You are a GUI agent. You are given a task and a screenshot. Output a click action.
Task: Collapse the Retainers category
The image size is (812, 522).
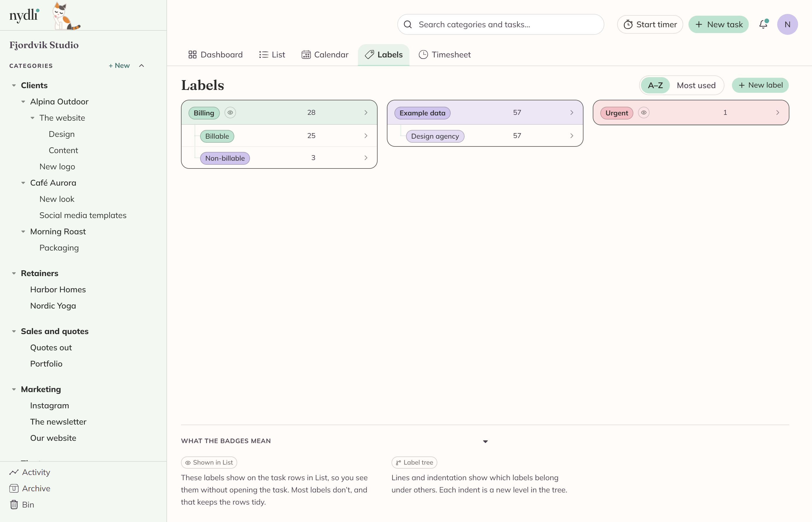click(14, 273)
